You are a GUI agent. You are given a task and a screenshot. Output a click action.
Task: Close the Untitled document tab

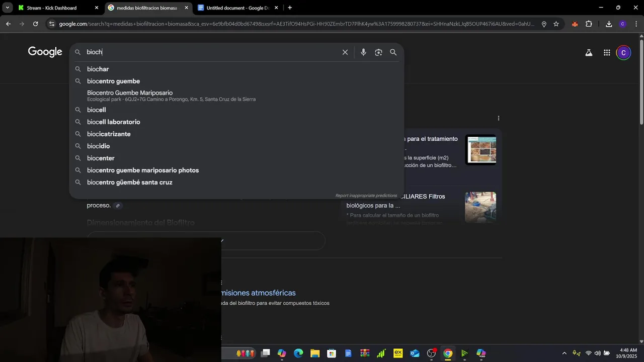(x=276, y=8)
